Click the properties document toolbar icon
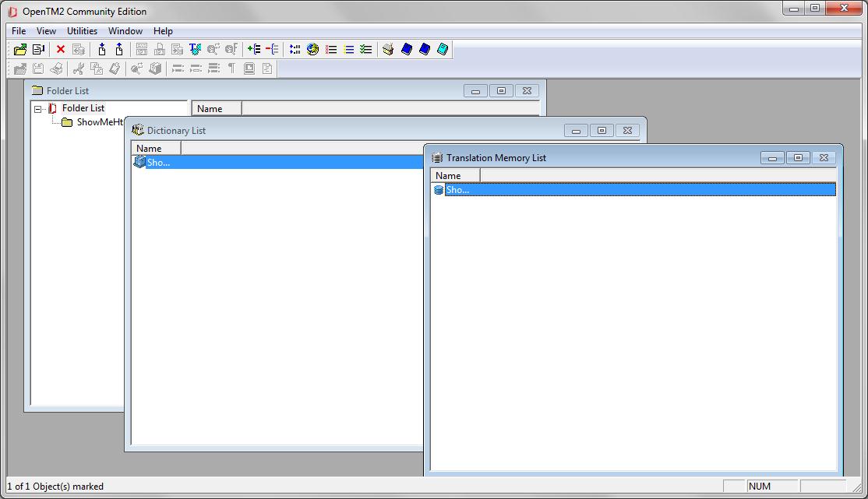This screenshot has width=868, height=499. coord(38,49)
